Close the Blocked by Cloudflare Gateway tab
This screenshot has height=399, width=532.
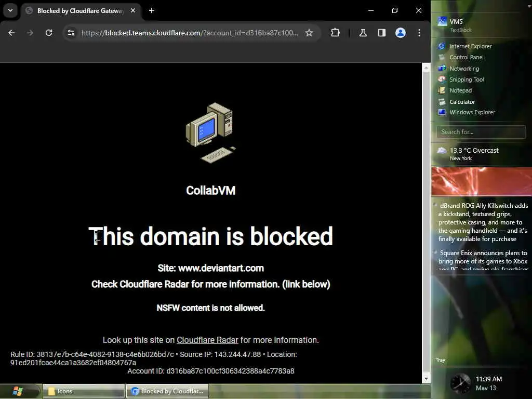pos(133,10)
